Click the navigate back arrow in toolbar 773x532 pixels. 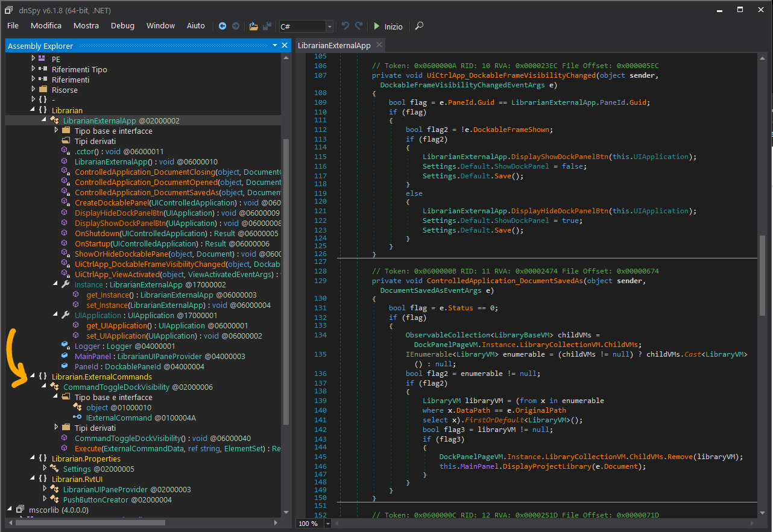pyautogui.click(x=222, y=26)
